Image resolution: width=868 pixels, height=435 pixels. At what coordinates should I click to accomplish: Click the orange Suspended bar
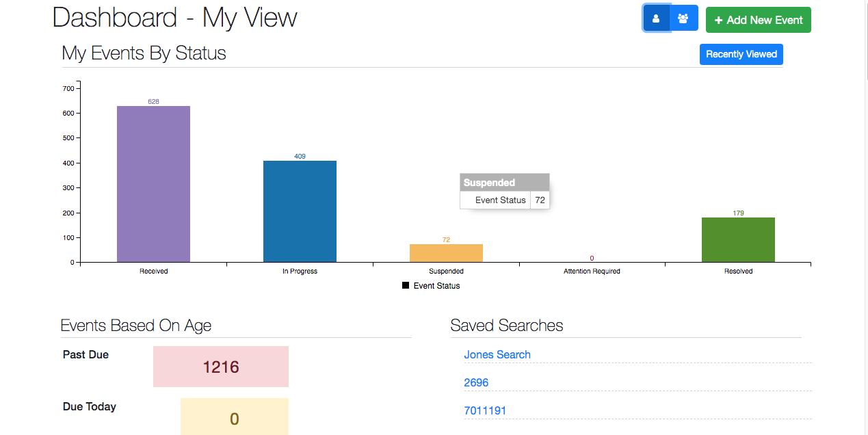[446, 253]
